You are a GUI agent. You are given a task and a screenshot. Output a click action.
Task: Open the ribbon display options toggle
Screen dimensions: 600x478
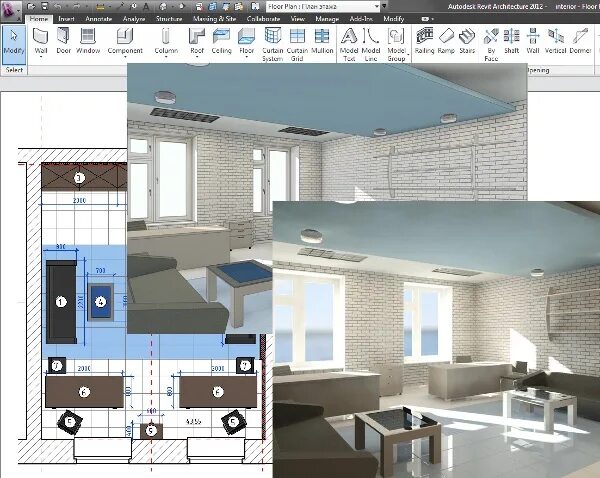pyautogui.click(x=427, y=19)
